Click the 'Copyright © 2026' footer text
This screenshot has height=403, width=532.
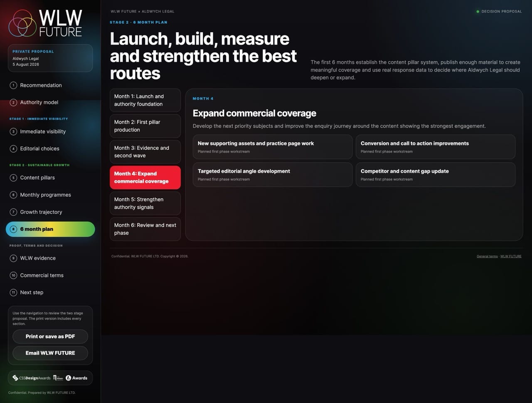click(x=175, y=256)
